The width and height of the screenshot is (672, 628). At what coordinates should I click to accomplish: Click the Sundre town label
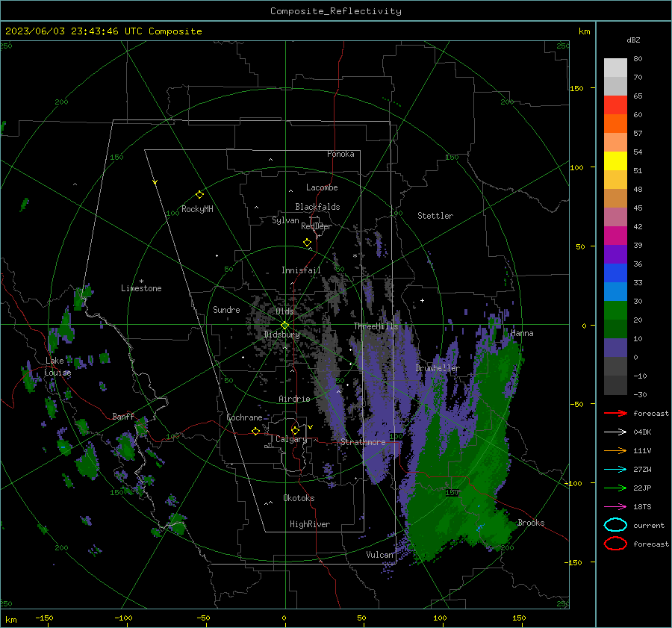(226, 309)
